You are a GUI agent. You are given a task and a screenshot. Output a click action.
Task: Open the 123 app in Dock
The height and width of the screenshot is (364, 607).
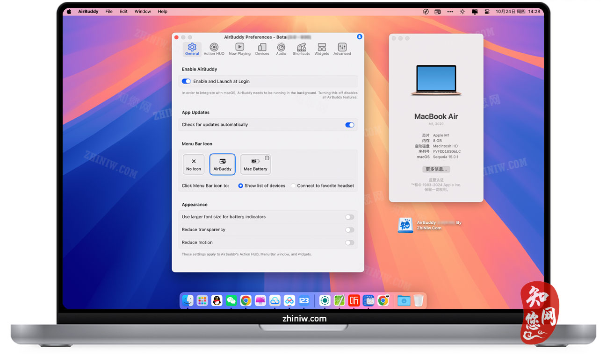pyautogui.click(x=304, y=300)
